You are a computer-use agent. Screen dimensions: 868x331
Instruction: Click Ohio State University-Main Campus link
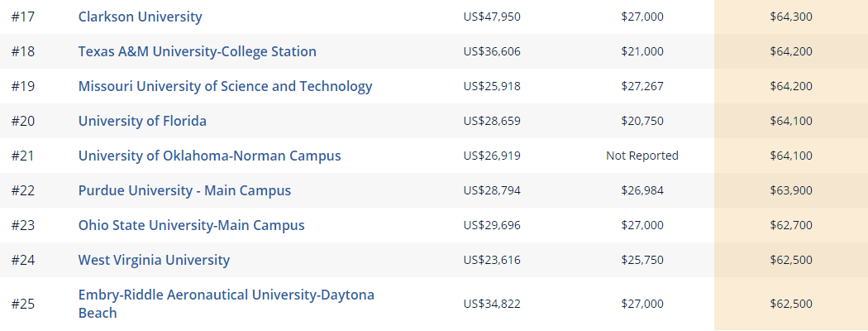pos(191,225)
